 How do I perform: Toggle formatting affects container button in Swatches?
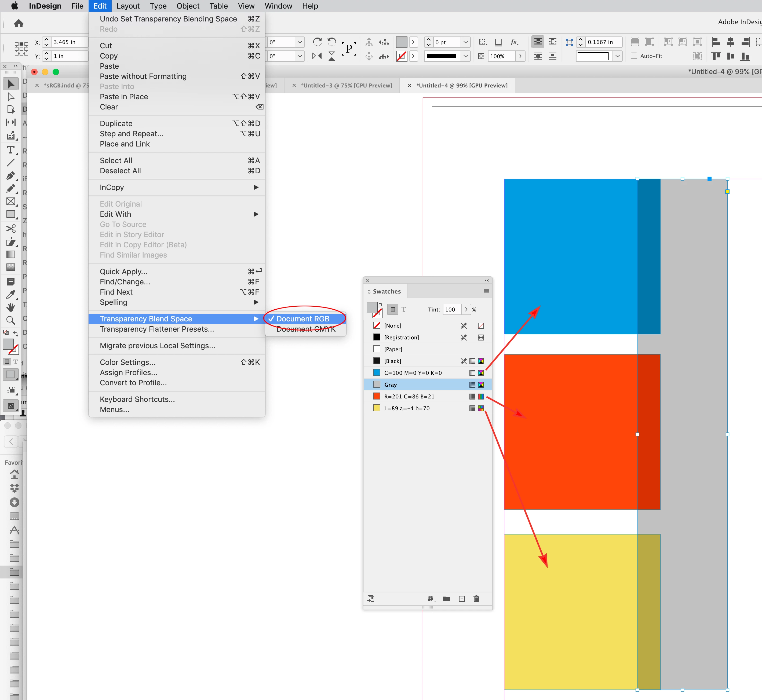(393, 309)
